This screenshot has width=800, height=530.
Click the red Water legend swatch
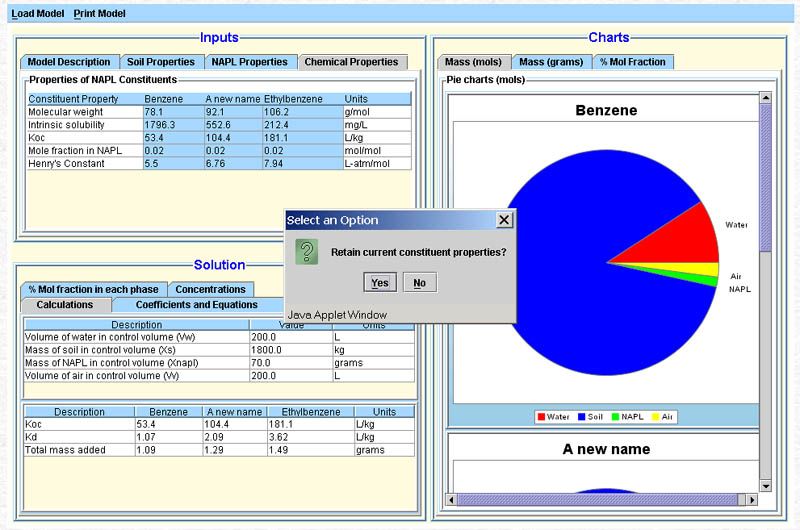coord(541,416)
